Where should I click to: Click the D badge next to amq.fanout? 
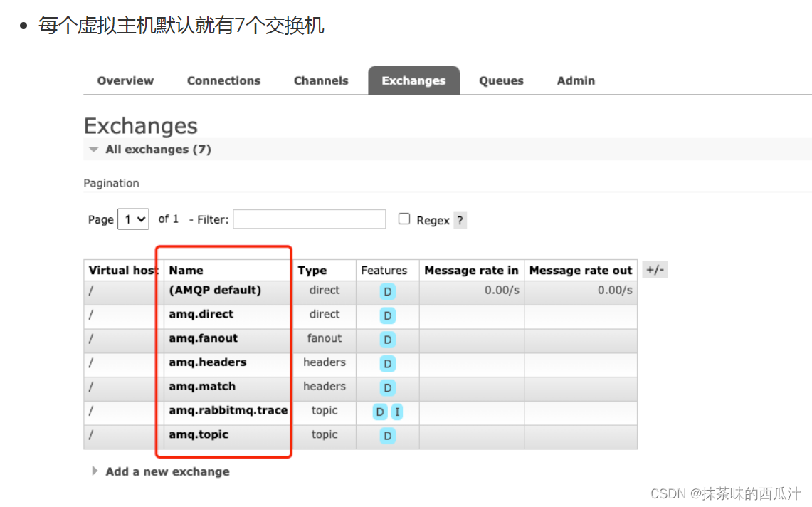(387, 340)
